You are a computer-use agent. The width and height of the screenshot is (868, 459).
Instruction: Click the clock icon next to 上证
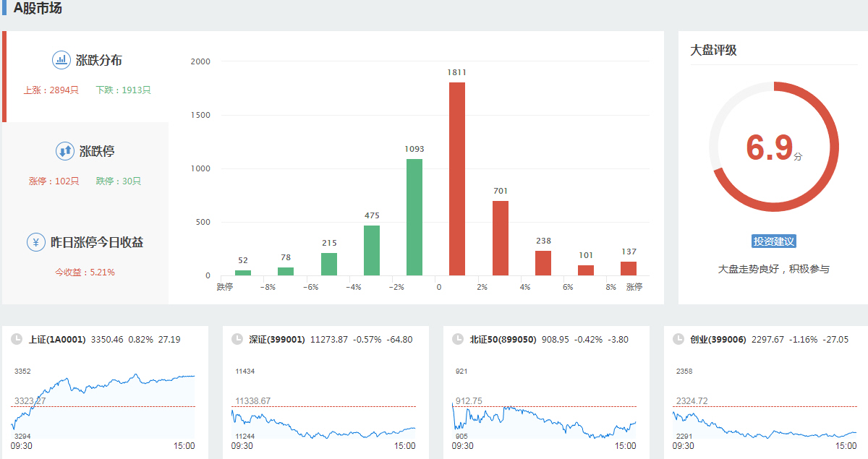click(16, 339)
